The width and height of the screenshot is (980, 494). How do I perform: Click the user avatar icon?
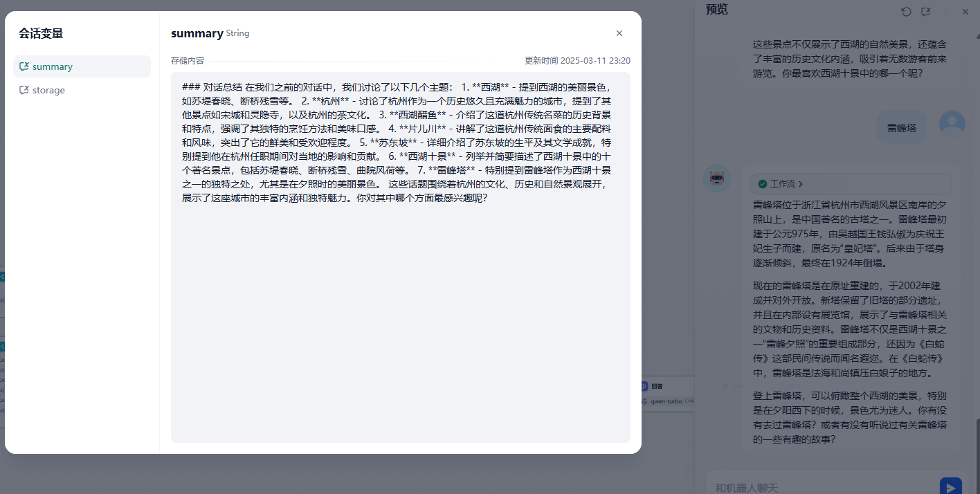pyautogui.click(x=952, y=124)
